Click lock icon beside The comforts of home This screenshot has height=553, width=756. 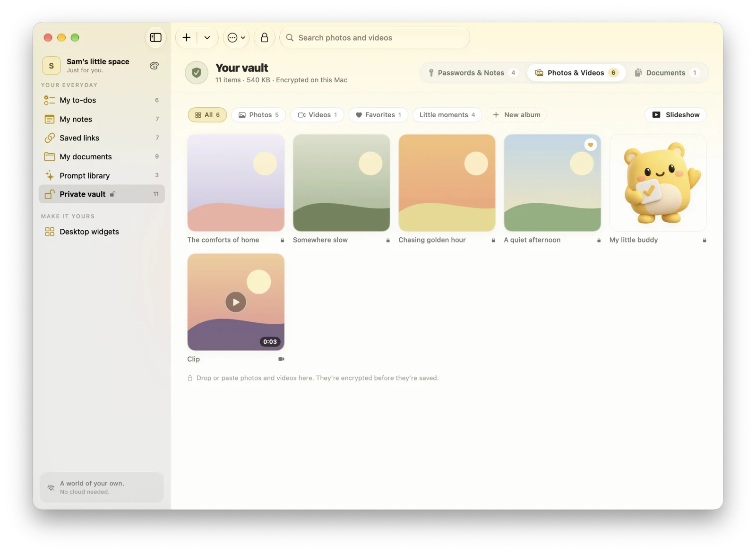pyautogui.click(x=283, y=240)
